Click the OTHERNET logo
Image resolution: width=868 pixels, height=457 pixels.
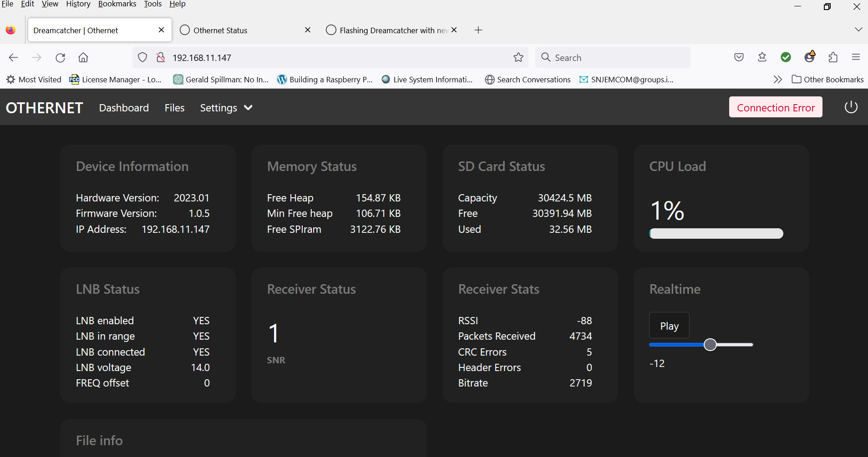click(x=44, y=108)
